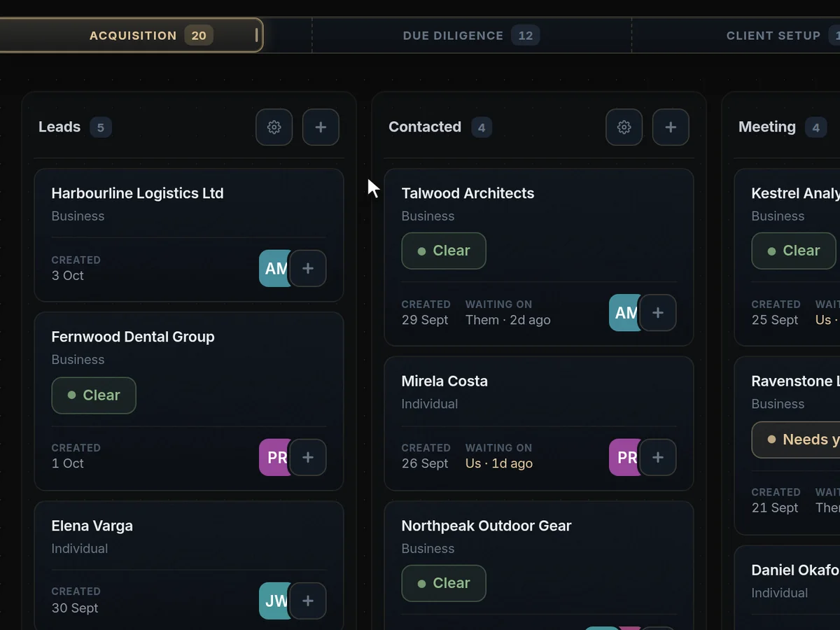This screenshot has height=630, width=840.
Task: Open the Northpeak Outdoor Gear card title
Action: tap(486, 526)
